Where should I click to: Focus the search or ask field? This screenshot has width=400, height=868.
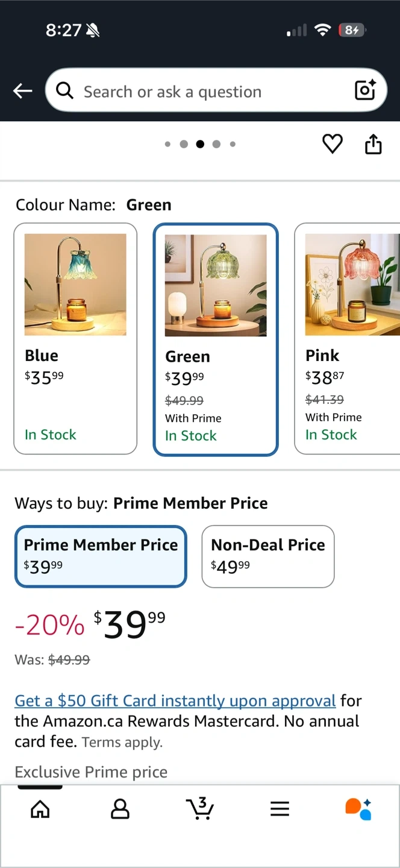(x=205, y=92)
